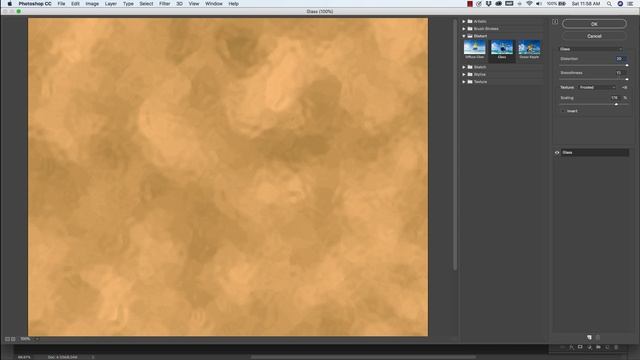640x360 pixels.
Task: Open the Texture dropdown set to Frosted
Action: [597, 87]
